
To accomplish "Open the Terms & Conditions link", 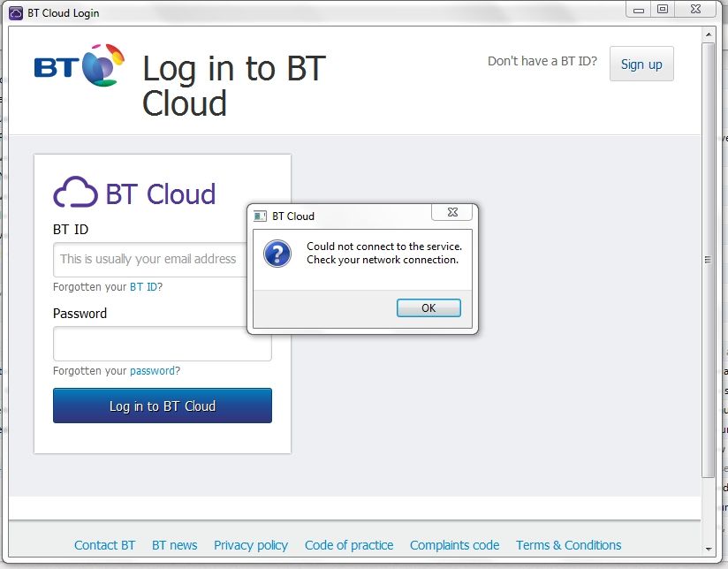I will (569, 545).
